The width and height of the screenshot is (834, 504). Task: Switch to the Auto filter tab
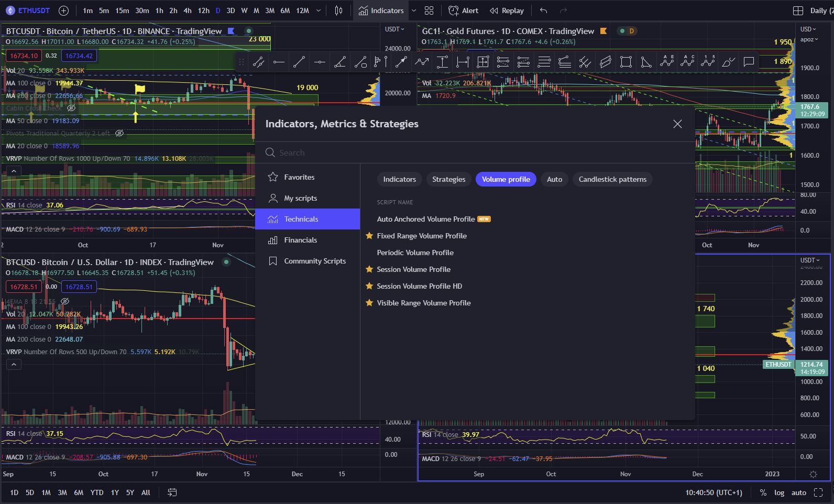tap(555, 179)
